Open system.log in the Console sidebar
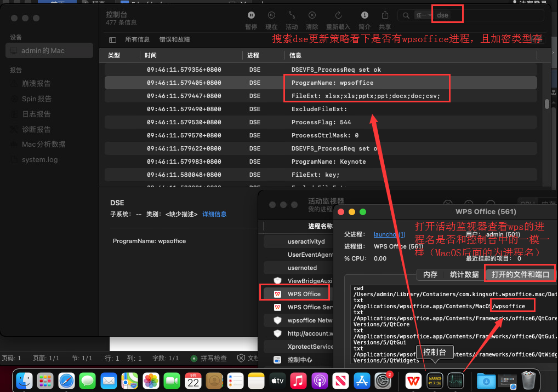558x392 pixels. 40,159
